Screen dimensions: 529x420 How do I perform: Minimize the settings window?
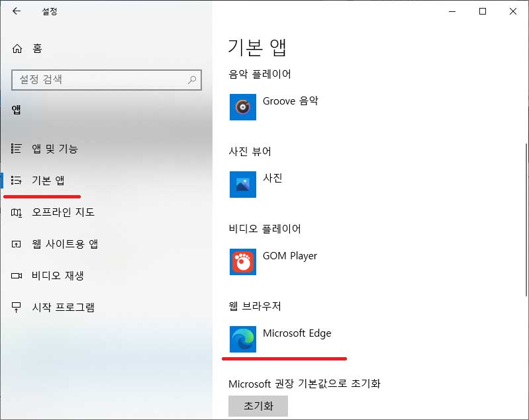(x=452, y=11)
